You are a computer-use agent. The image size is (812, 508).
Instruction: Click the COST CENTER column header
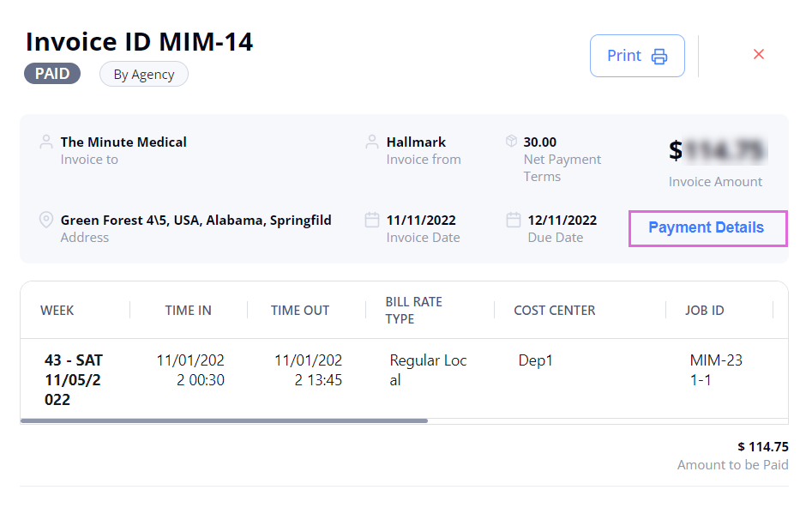(554, 311)
